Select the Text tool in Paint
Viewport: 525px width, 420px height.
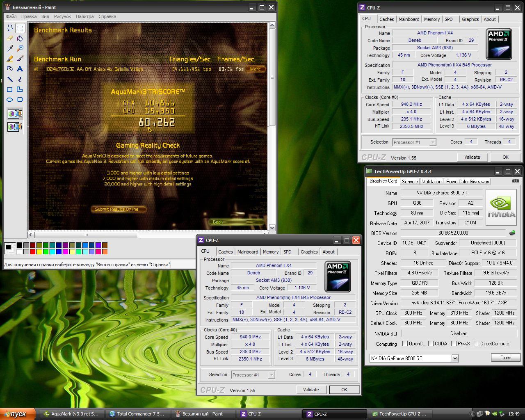point(20,69)
